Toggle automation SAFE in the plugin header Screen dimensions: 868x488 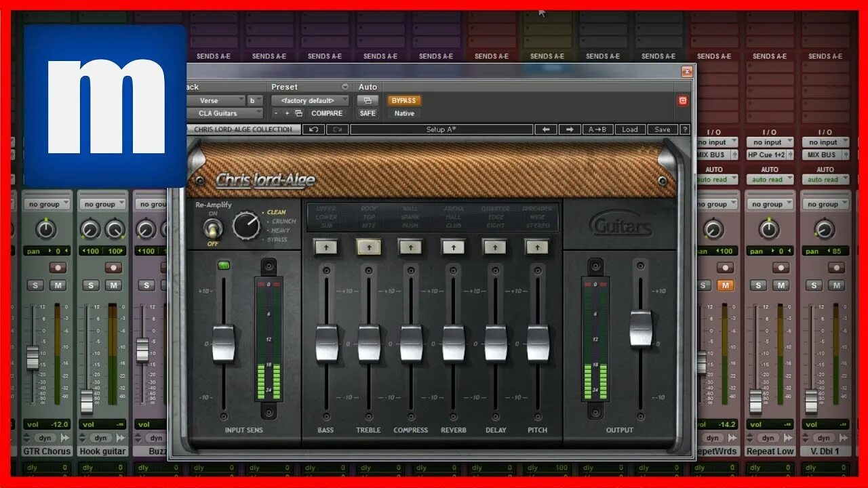tap(368, 113)
